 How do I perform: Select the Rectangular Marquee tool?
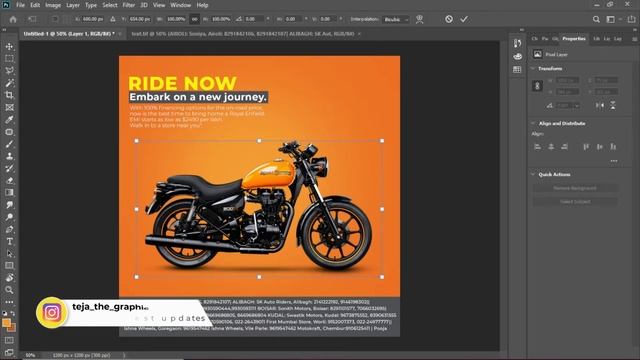[x=9, y=58]
